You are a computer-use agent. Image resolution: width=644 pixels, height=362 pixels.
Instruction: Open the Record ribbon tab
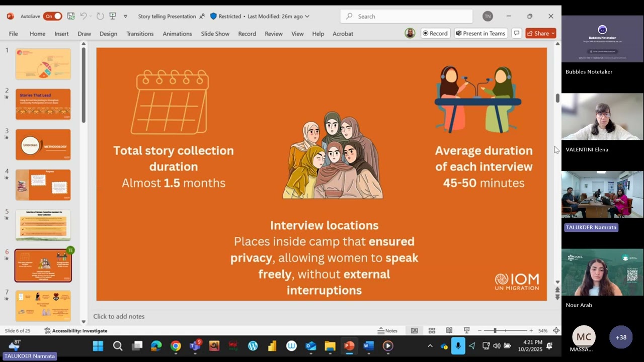pyautogui.click(x=247, y=34)
